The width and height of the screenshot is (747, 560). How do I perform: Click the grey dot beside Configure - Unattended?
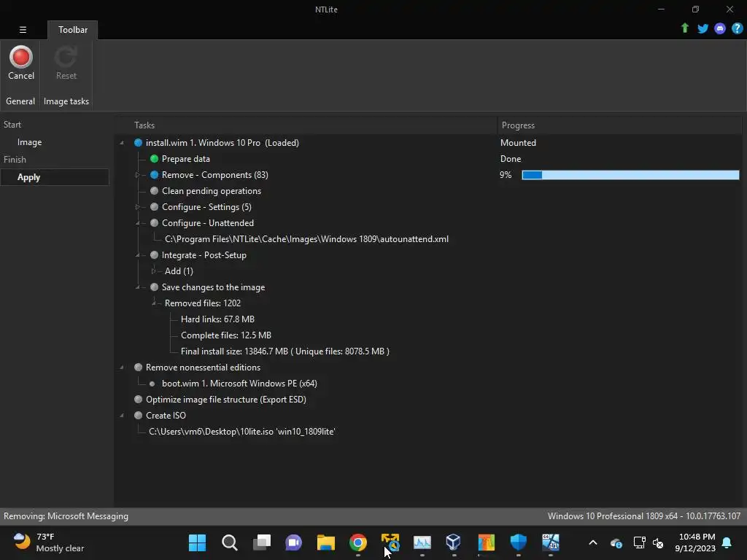154,223
